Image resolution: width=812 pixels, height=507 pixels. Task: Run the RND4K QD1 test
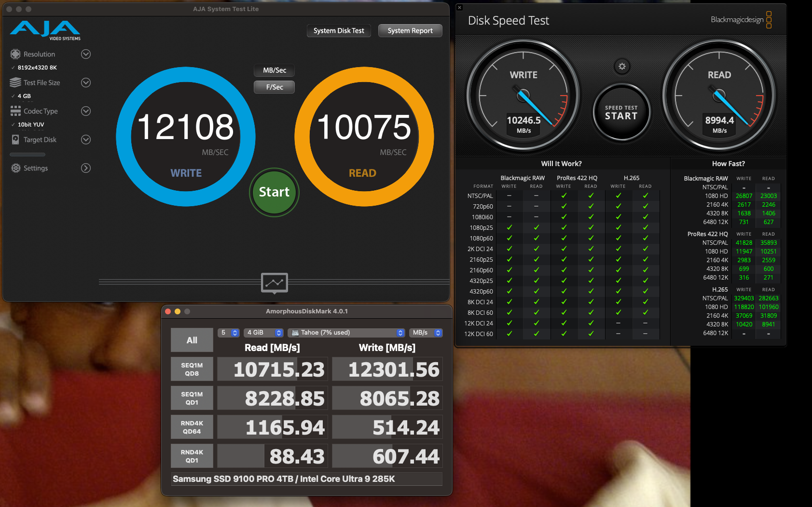192,456
